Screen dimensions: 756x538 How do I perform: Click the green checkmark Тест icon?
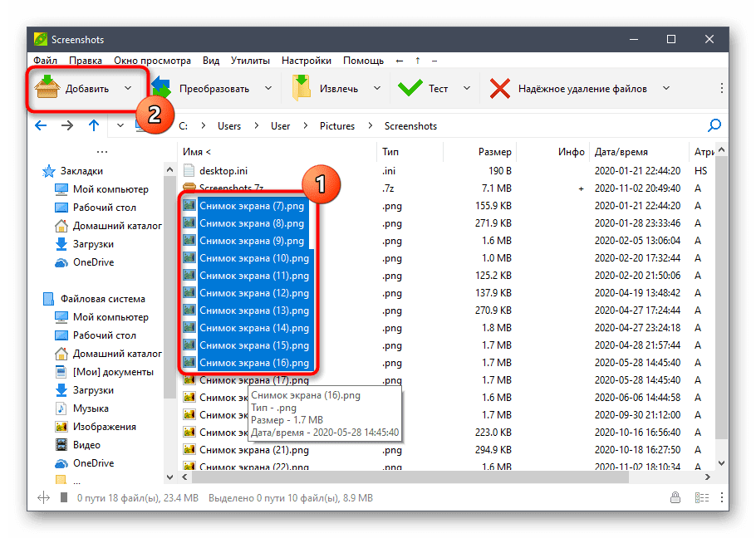[410, 88]
